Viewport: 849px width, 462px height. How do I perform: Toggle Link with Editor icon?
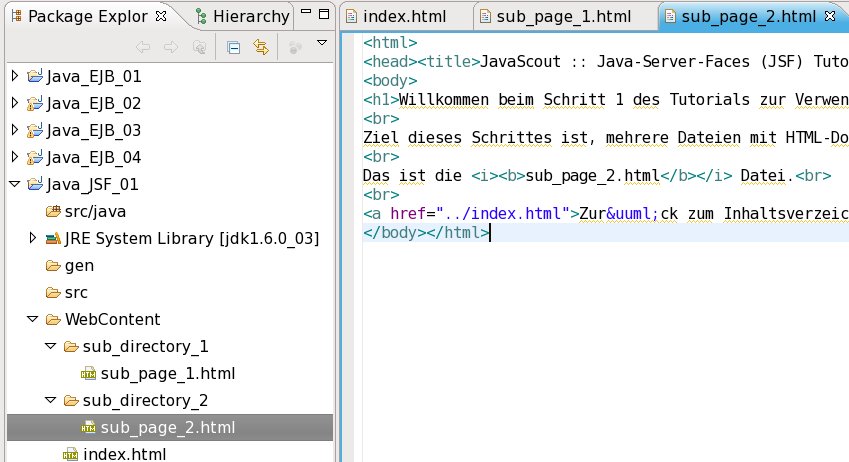pos(261,46)
